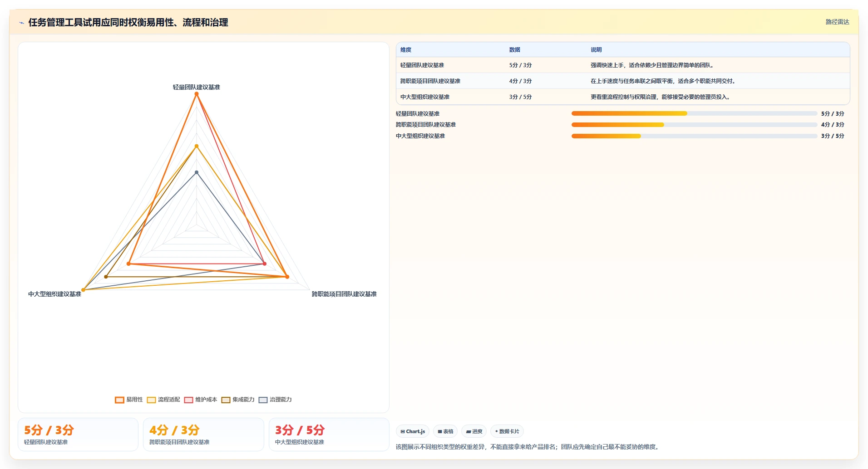Click the 进度 chip
Screen dimensions: 868x469
[x=474, y=431]
